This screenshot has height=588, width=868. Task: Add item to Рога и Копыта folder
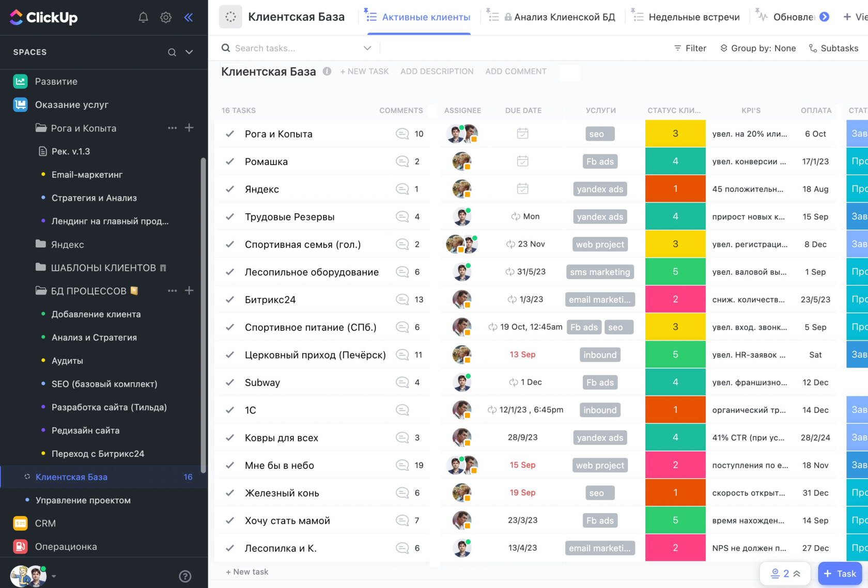pyautogui.click(x=189, y=128)
